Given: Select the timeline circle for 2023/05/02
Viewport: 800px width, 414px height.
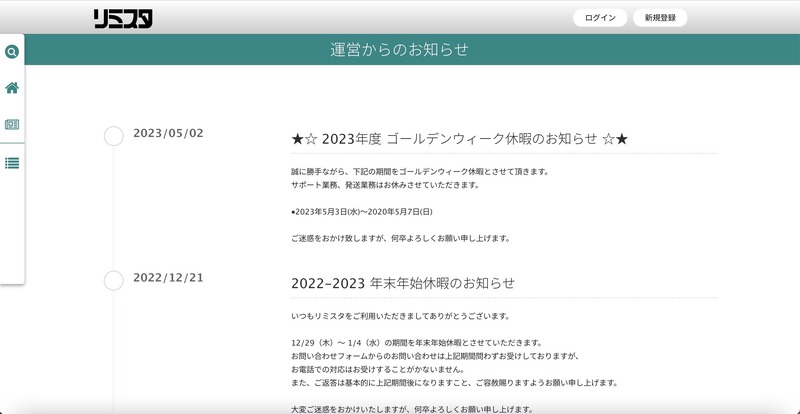Looking at the screenshot, I should click(114, 136).
